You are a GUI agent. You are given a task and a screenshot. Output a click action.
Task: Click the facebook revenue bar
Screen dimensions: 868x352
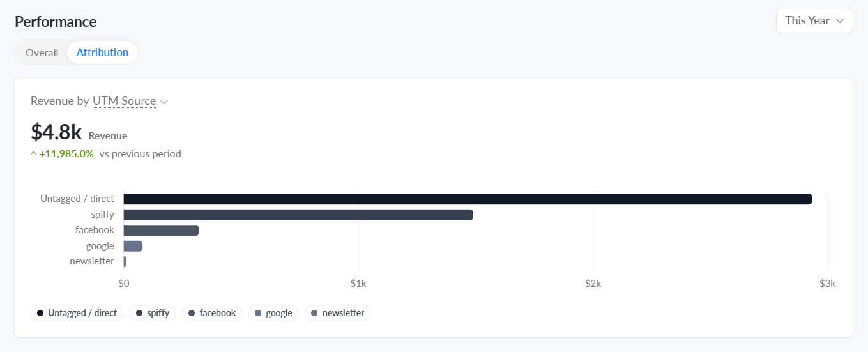(161, 230)
